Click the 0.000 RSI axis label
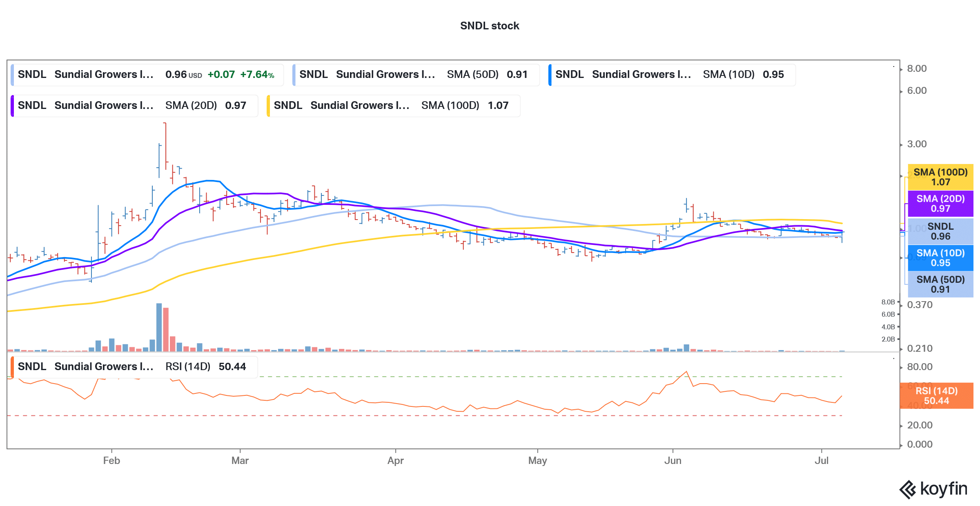This screenshot has height=506, width=980. (x=920, y=444)
